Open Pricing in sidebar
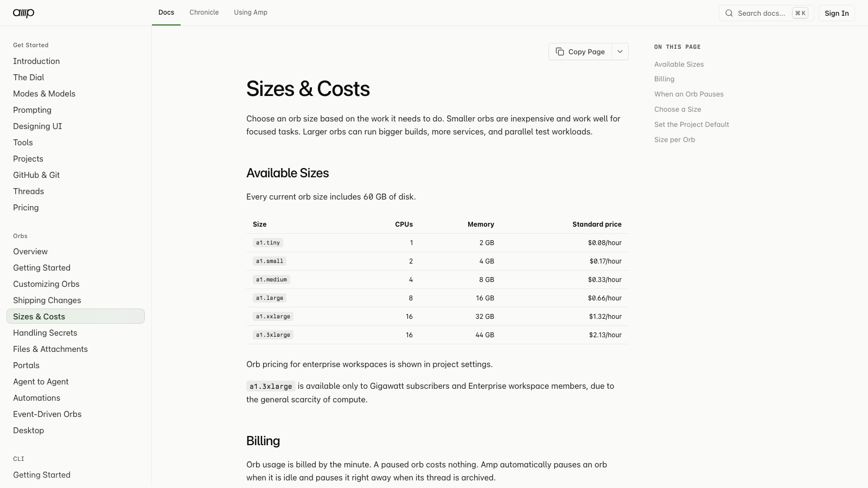The image size is (868, 488). point(25,208)
